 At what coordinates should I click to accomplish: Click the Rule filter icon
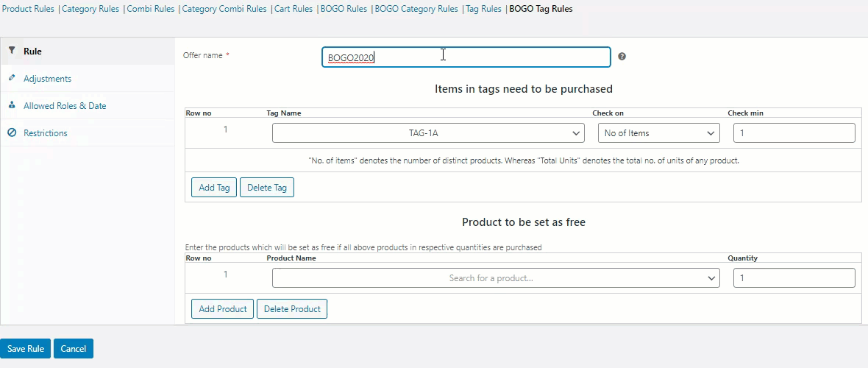pos(12,51)
